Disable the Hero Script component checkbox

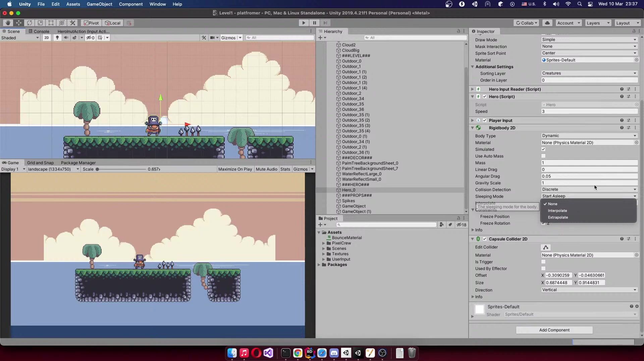click(x=485, y=97)
